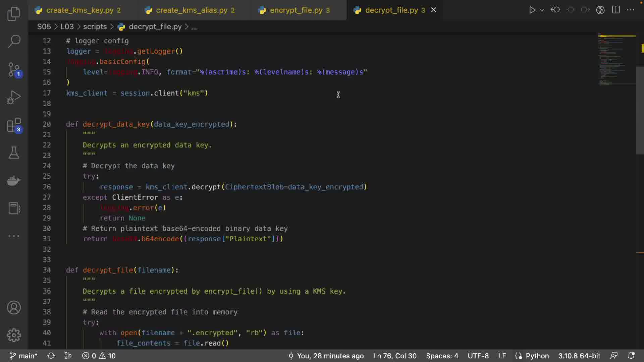Toggle split editor right layout
This screenshot has height=362, width=644.
click(x=616, y=10)
